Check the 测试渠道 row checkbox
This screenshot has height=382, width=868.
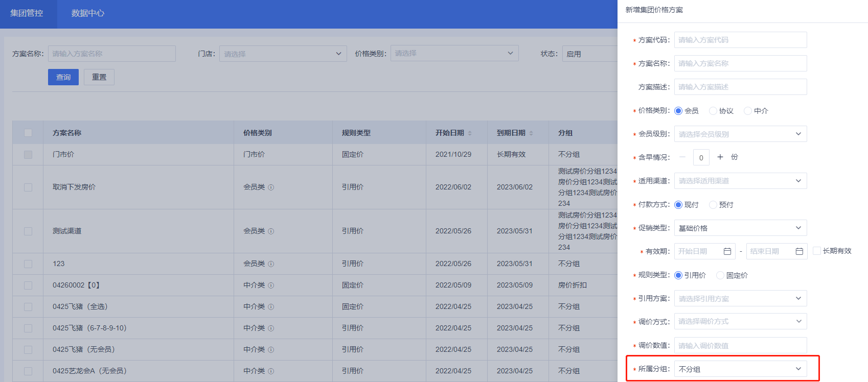pyautogui.click(x=28, y=231)
